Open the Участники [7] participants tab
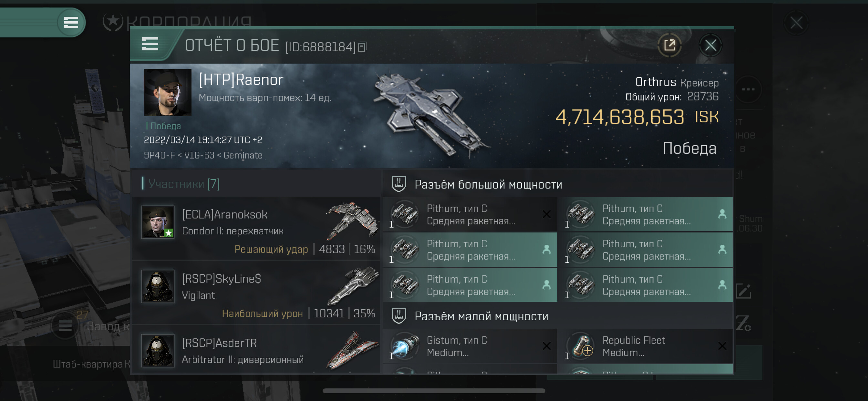The width and height of the screenshot is (868, 401). point(184,184)
